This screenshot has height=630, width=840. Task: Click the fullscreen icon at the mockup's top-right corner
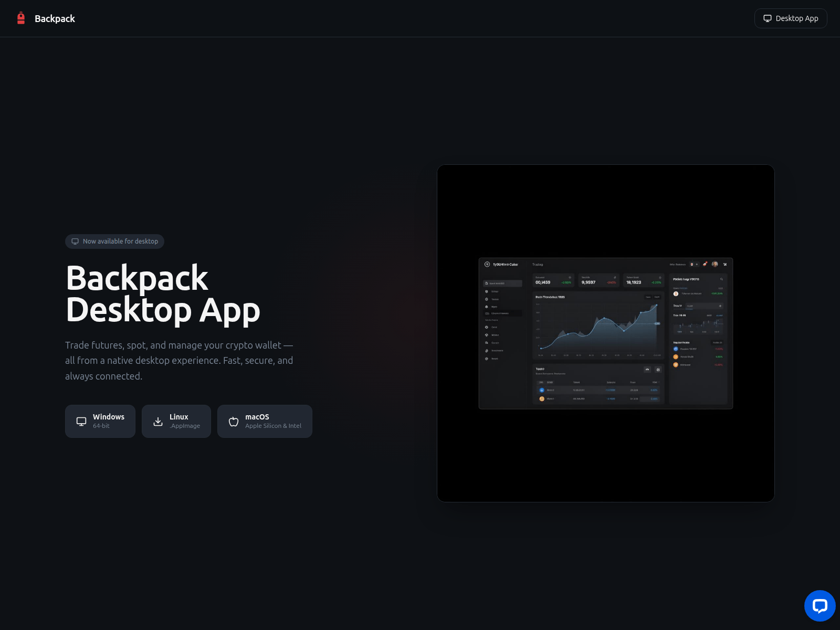[725, 265]
